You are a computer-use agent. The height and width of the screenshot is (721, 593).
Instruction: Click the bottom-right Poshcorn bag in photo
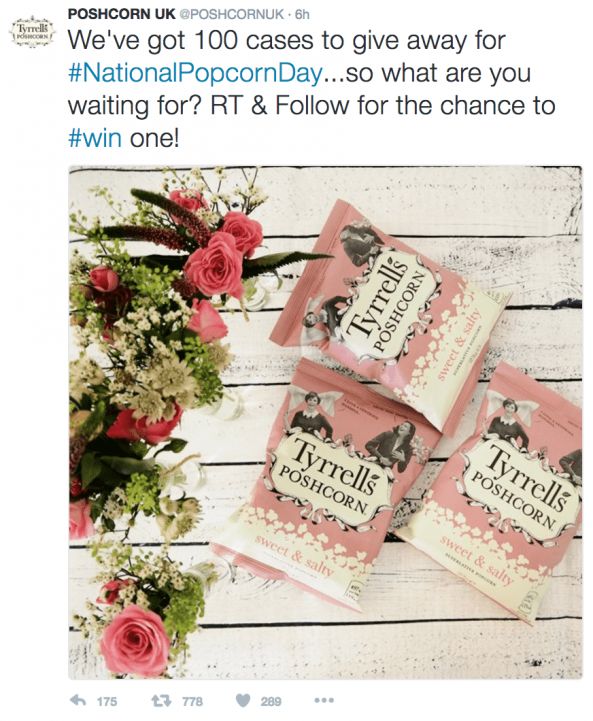[x=501, y=492]
